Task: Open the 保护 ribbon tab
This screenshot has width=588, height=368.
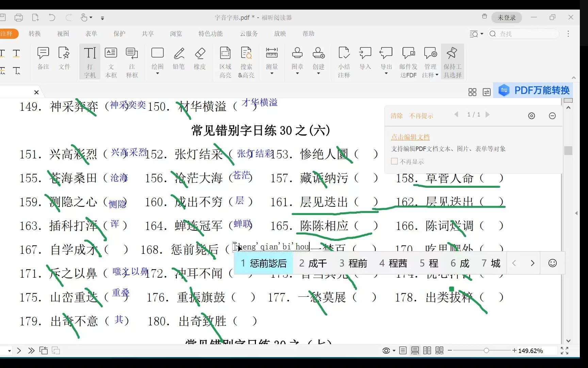Action: pos(119,34)
